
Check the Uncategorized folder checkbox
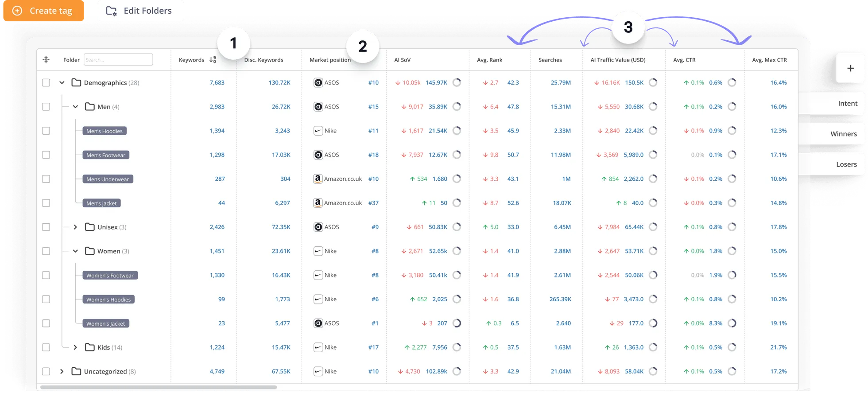(46, 372)
